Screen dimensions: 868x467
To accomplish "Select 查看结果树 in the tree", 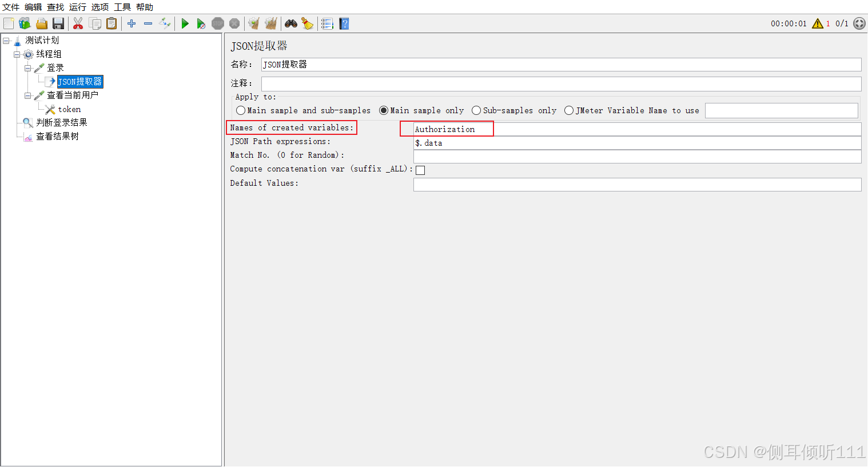I will click(x=57, y=136).
